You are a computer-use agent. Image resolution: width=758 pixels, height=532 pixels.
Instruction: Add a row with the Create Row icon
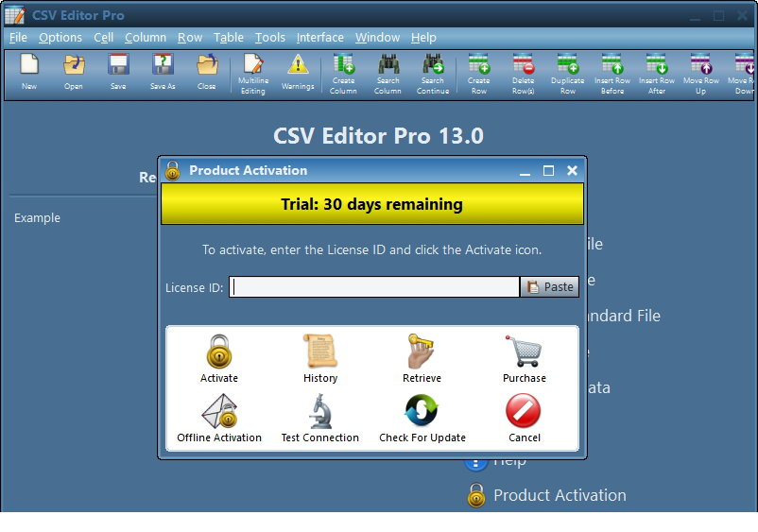(478, 74)
